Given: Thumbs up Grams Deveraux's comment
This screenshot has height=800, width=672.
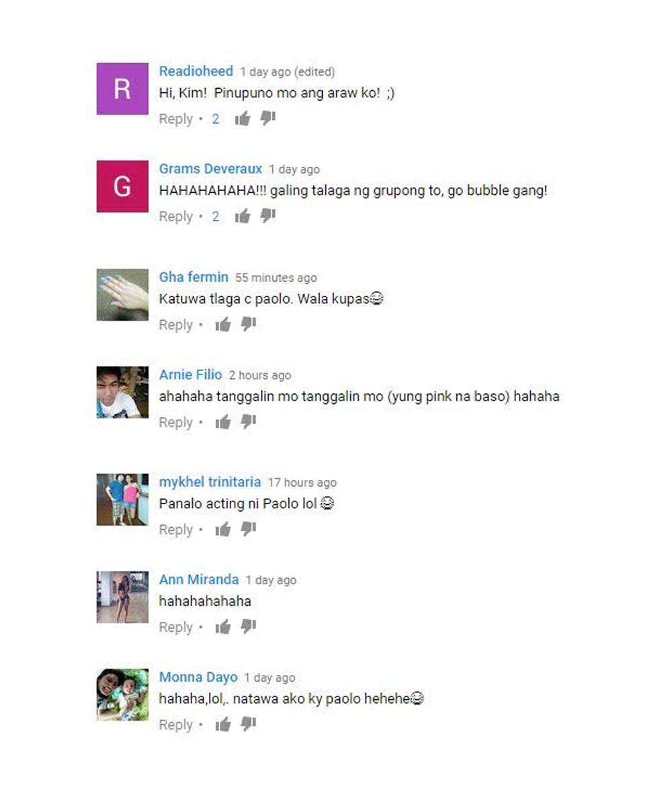Looking at the screenshot, I should pos(242,216).
